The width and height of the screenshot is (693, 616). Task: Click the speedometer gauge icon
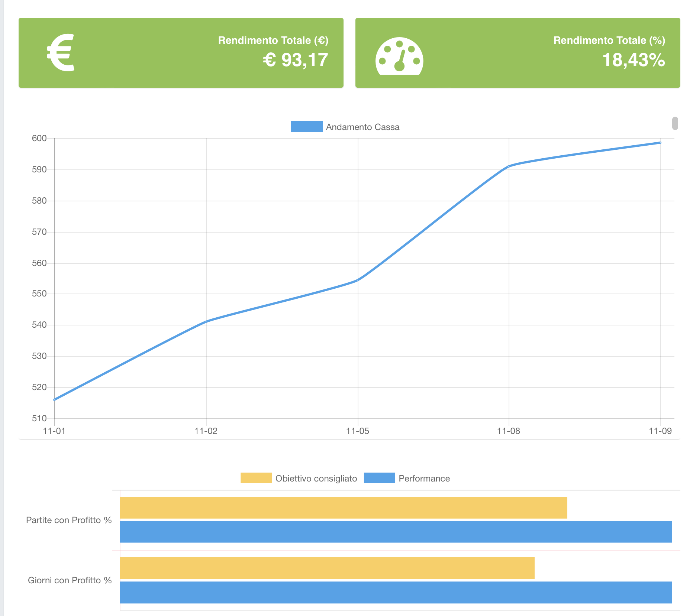point(399,56)
